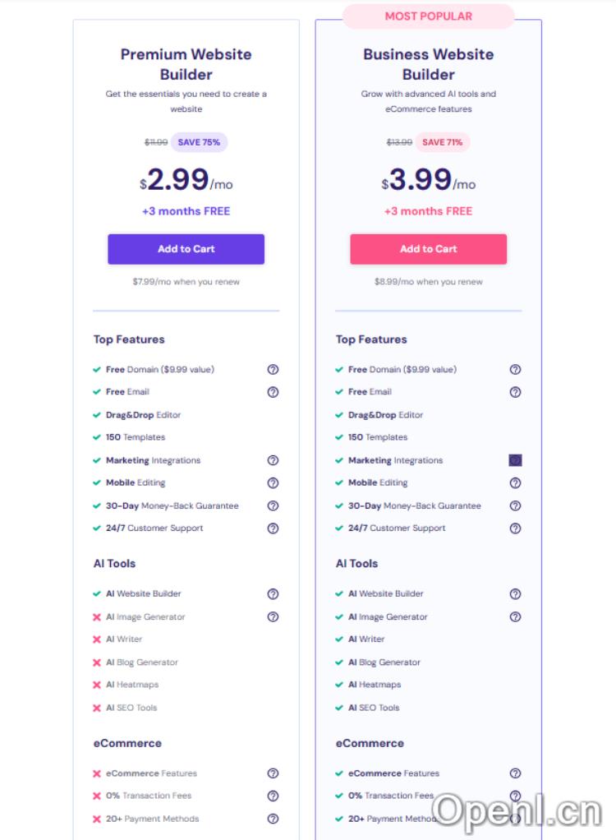Click help icon beside Premium 20+ Payment Methods

pos(273,819)
